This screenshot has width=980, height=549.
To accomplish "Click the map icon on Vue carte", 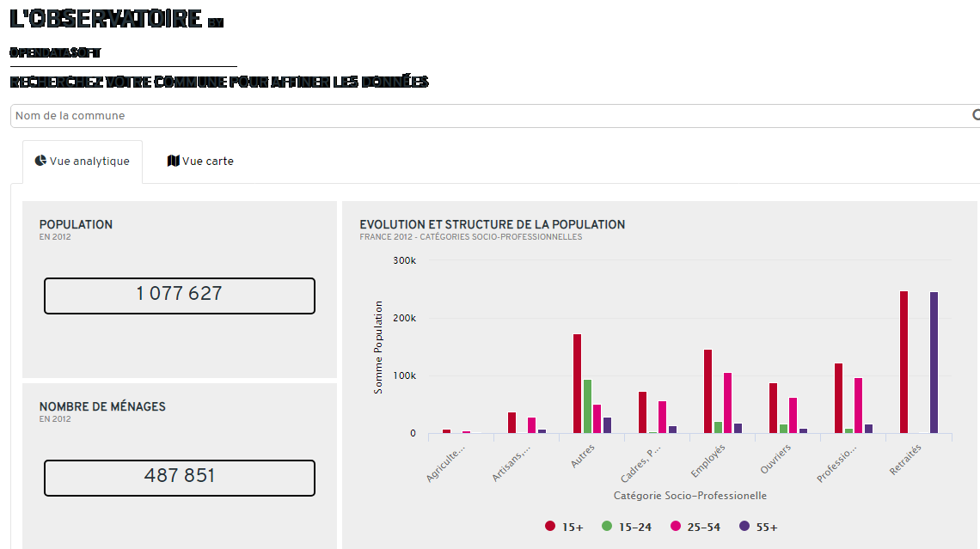I will click(x=173, y=161).
